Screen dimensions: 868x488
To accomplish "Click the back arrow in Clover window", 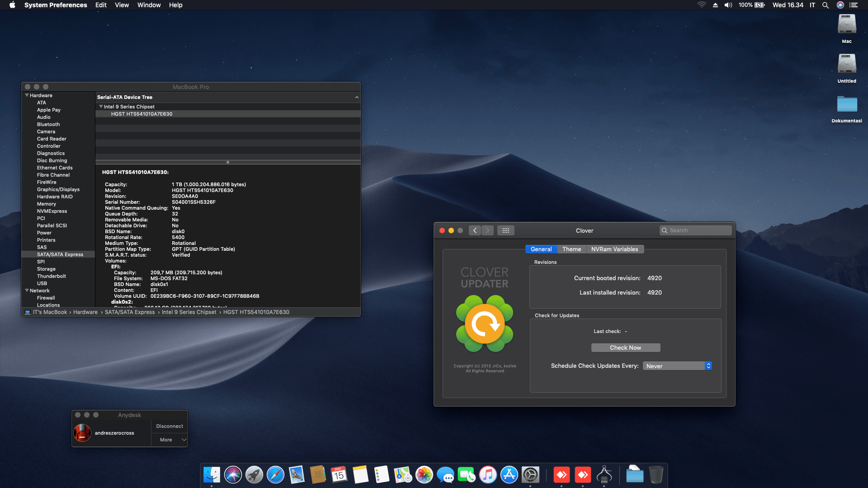I will click(475, 230).
